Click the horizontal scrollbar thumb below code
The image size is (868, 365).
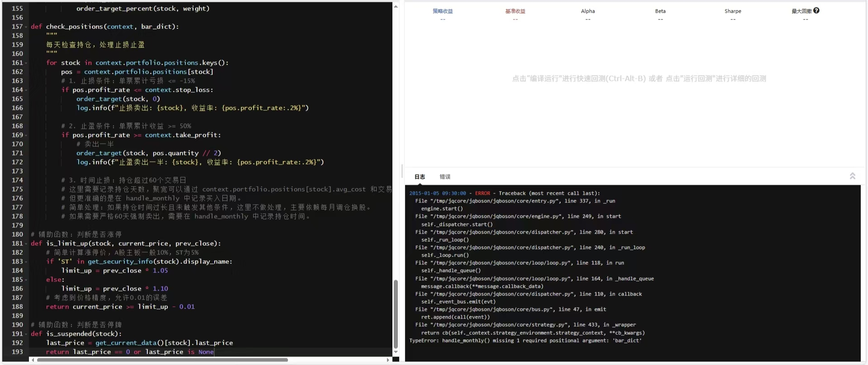(162, 360)
